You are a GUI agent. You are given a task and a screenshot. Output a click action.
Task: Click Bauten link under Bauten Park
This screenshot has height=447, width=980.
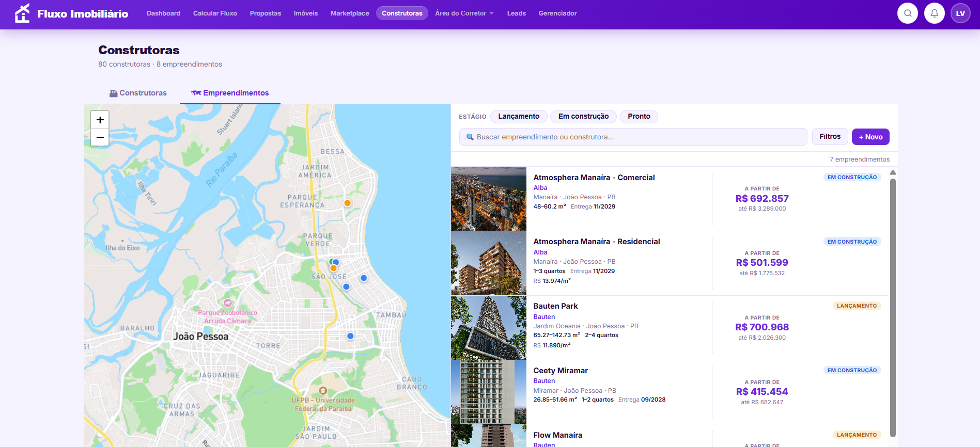[x=544, y=317]
